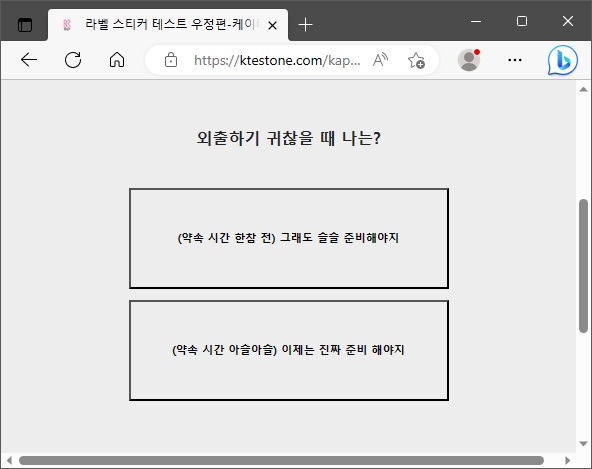Screen dimensions: 592x469
Task: Maximize the browser window
Action: [522, 21]
